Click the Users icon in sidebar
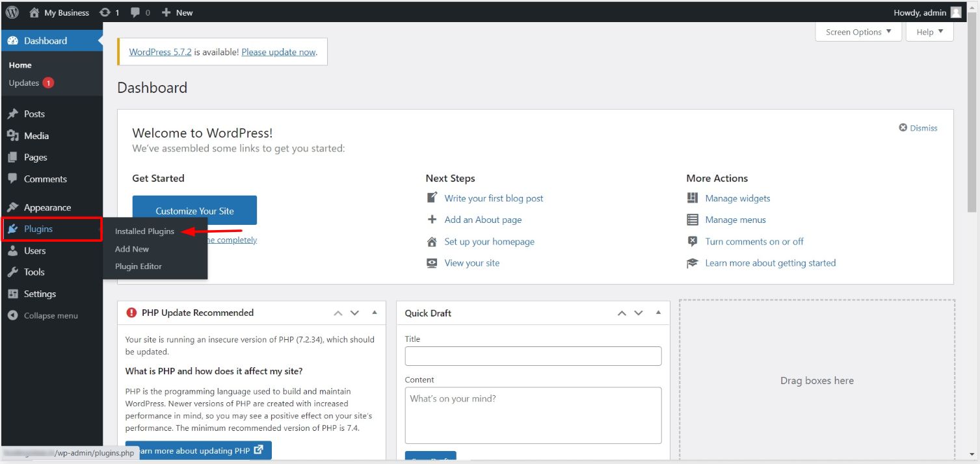980x464 pixels. (13, 251)
